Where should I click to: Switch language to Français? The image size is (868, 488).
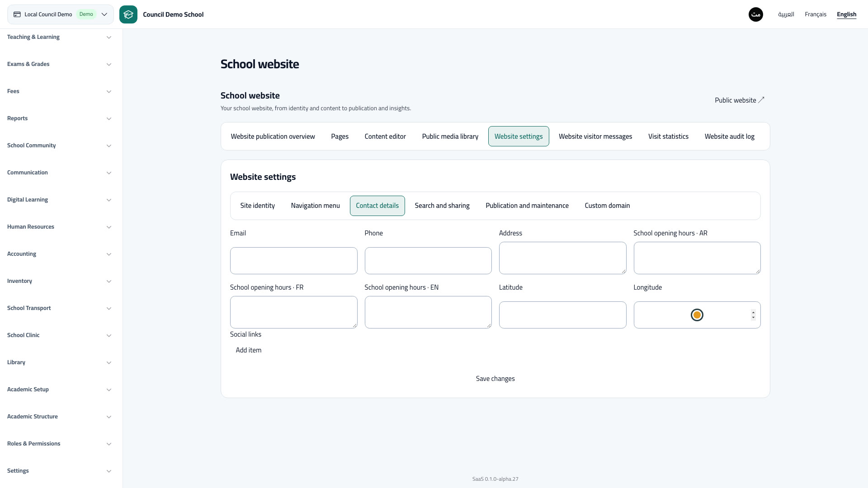[816, 14]
